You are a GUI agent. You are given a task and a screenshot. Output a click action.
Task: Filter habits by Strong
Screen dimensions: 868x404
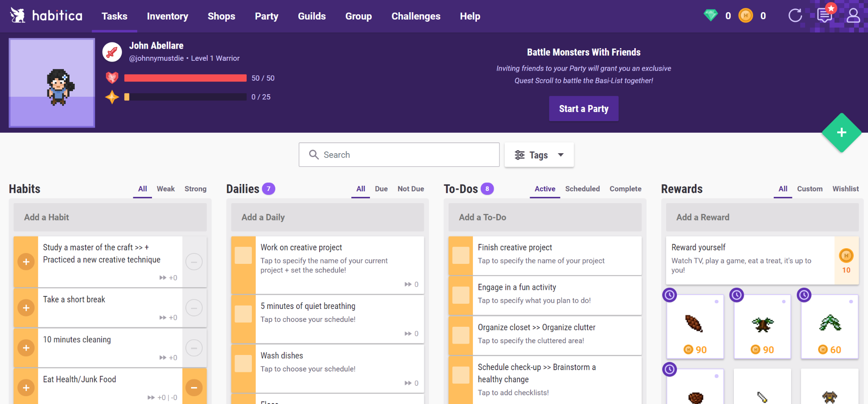[x=195, y=189]
